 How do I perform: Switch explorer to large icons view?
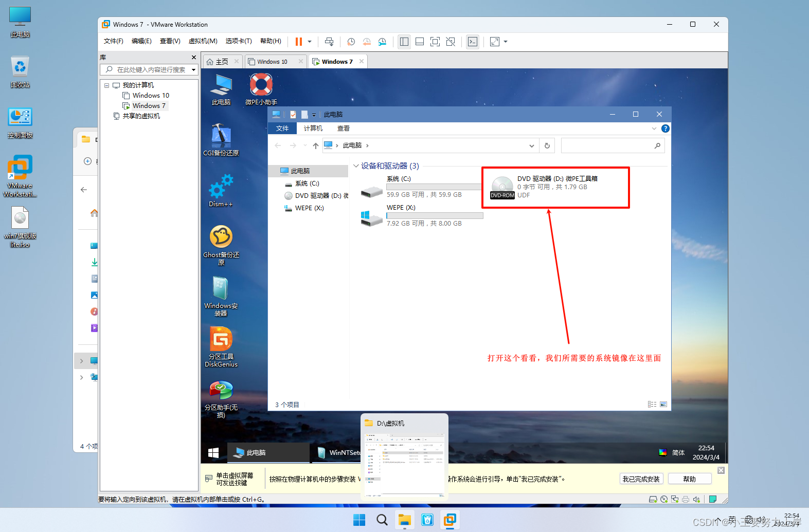click(663, 405)
